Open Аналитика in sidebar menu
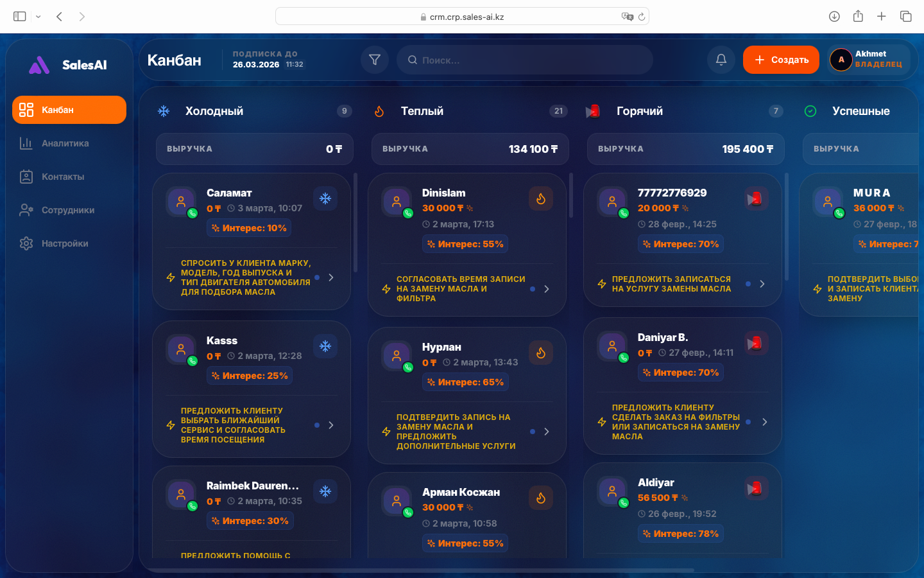This screenshot has width=924, height=578. [x=65, y=143]
